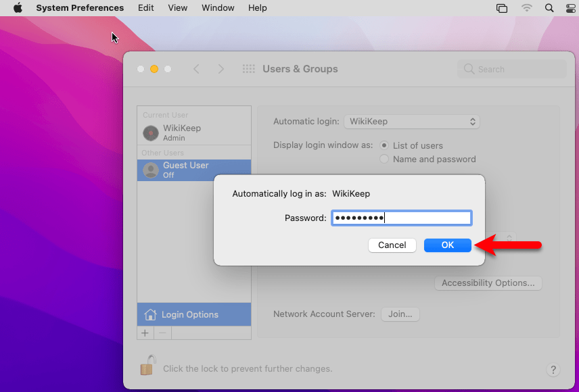The width and height of the screenshot is (579, 392).
Task: Click the 'Network Account Server:' label
Action: [324, 314]
